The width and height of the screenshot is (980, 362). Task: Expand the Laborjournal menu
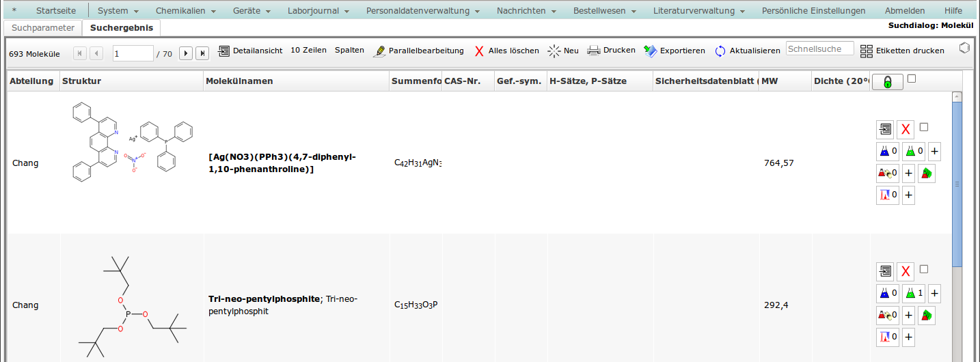click(x=318, y=11)
